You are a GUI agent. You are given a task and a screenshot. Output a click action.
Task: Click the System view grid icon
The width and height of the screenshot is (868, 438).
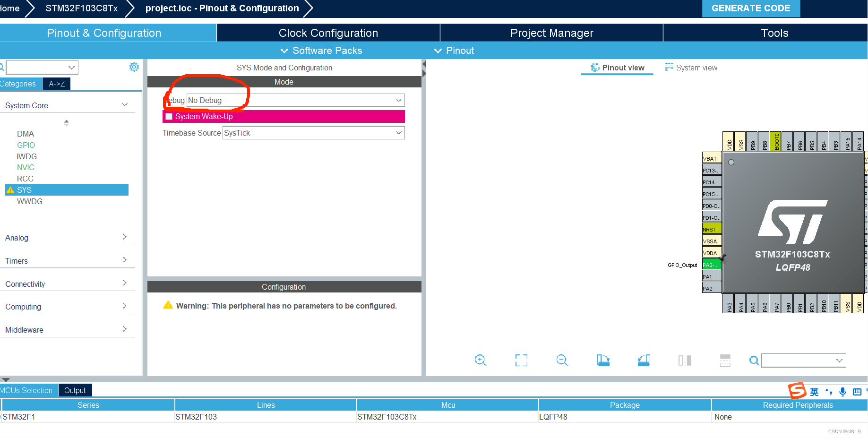(669, 67)
